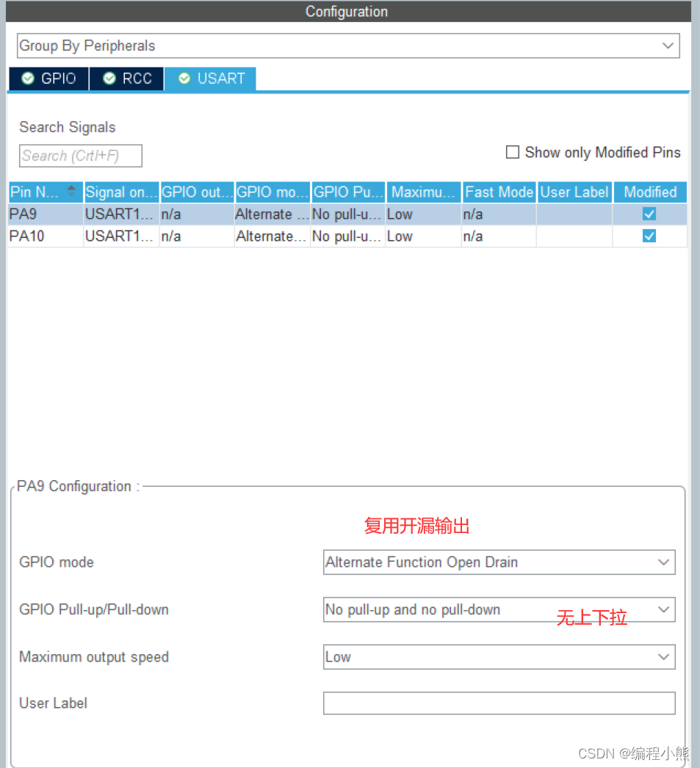Screen dimensions: 700x768
Task: Click the Search Signals input field
Action: 81,156
